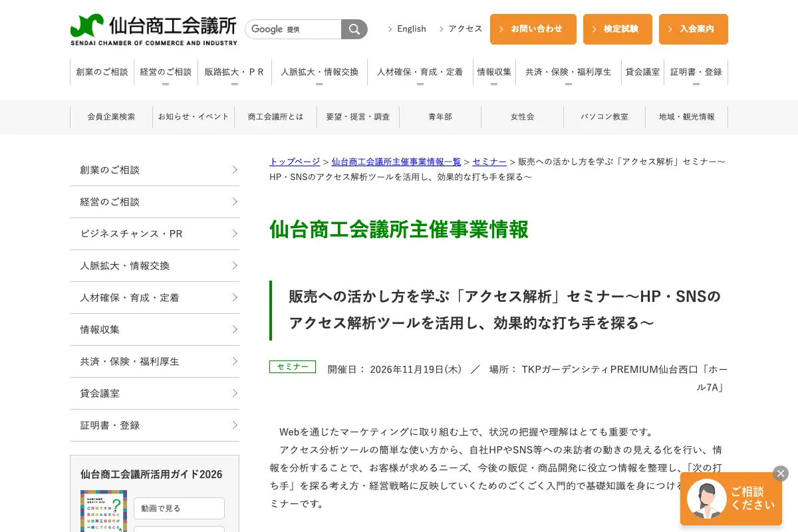Screen dimensions: 798x532
Task: Click the seminar title heading text
Action: 505,309
